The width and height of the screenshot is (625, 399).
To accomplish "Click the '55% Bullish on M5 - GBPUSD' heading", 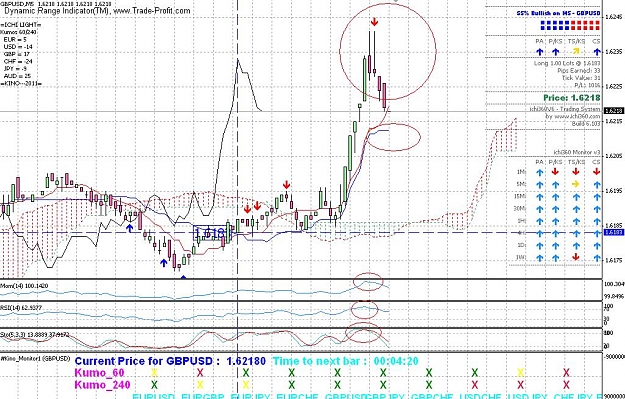I will [x=558, y=13].
